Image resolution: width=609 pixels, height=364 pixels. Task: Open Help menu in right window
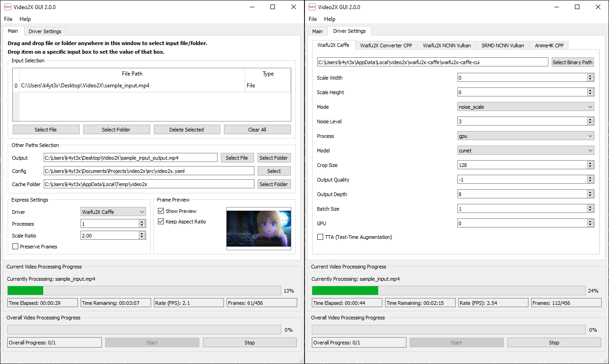[x=330, y=19]
